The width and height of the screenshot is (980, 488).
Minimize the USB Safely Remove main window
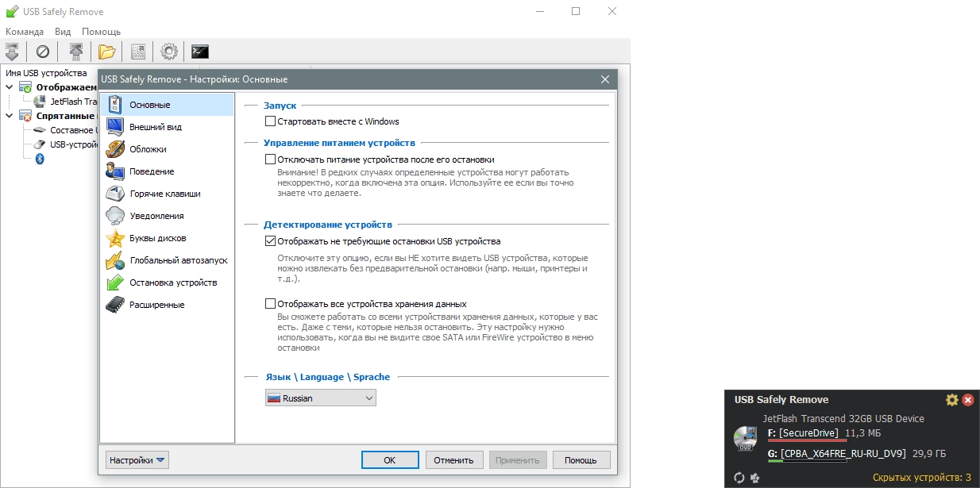(540, 11)
